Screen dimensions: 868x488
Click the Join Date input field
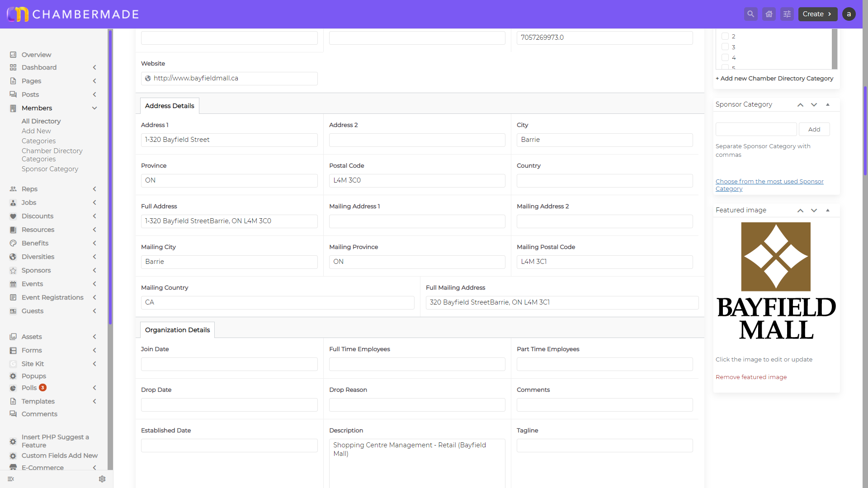[229, 364]
